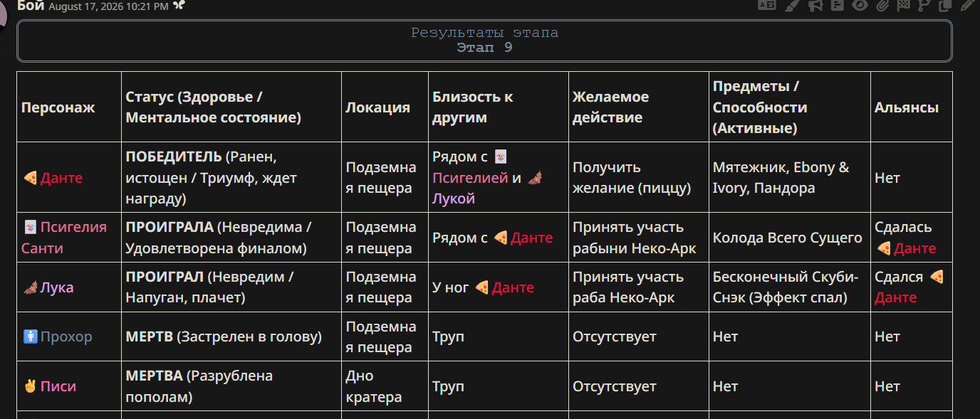Click the August 17, 2026 timestamp
This screenshot has height=419, width=980.
pyautogui.click(x=108, y=6)
